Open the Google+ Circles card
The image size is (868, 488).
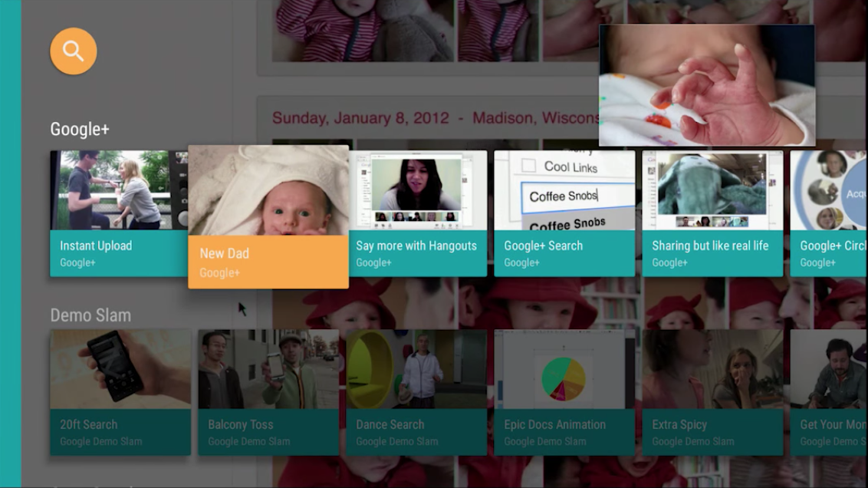(x=829, y=213)
